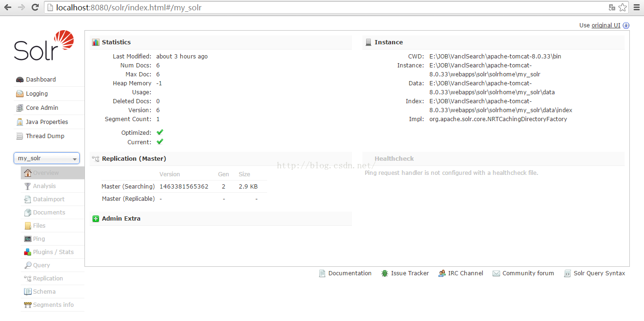
Task: Click the browser bookmark star icon
Action: [x=623, y=8]
